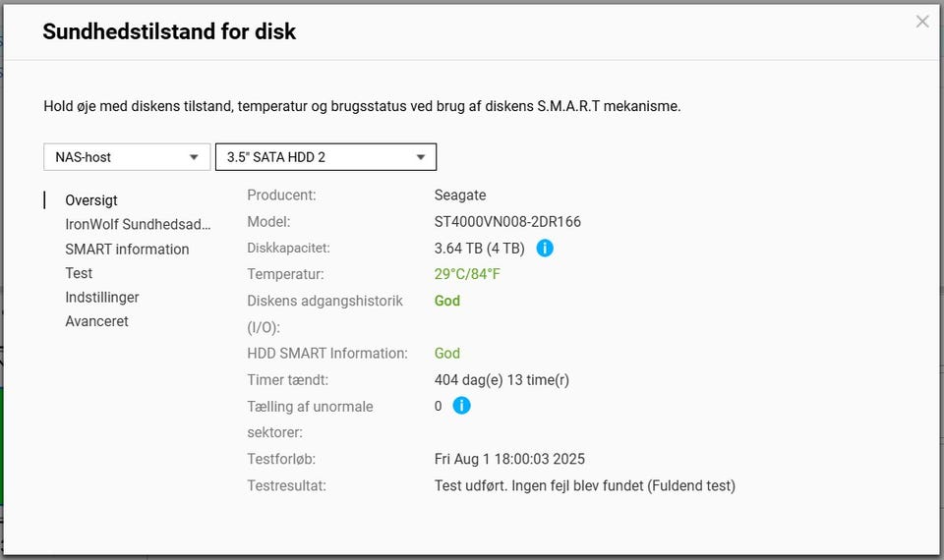The width and height of the screenshot is (944, 560).
Task: Select the Avanceret section
Action: click(x=96, y=321)
